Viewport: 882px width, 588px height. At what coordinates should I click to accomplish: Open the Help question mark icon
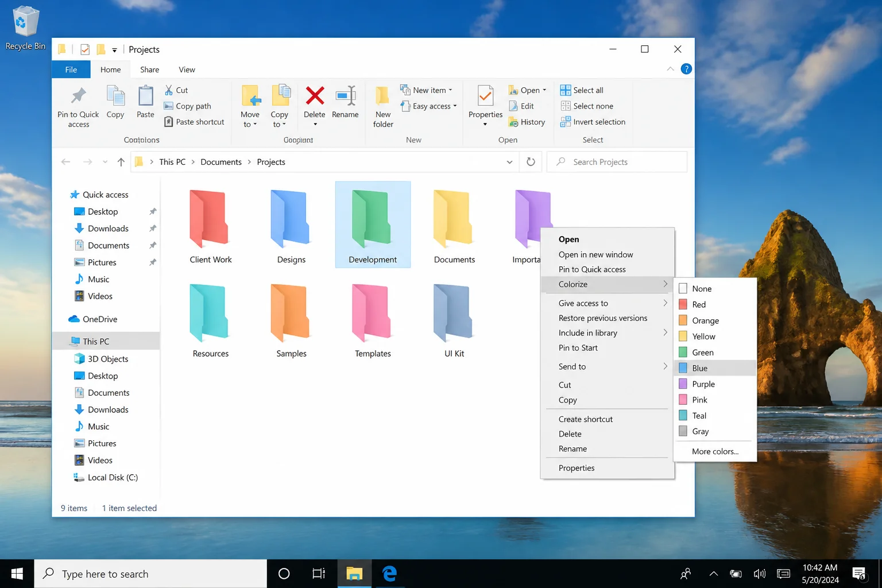click(686, 69)
